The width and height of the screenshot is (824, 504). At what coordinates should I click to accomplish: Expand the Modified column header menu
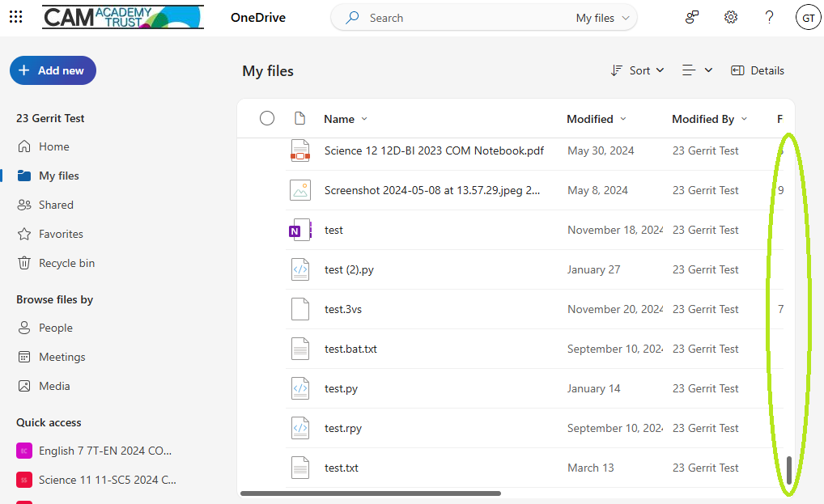click(x=623, y=119)
